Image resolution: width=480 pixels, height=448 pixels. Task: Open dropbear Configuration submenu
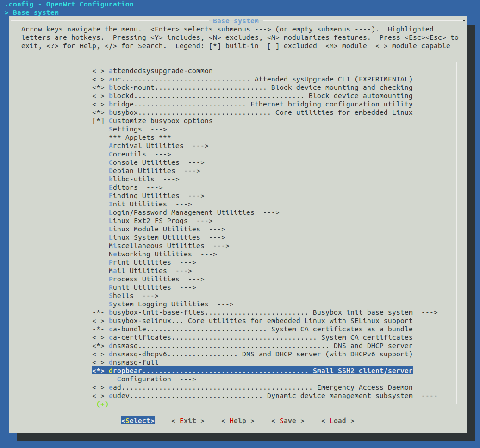(156, 379)
